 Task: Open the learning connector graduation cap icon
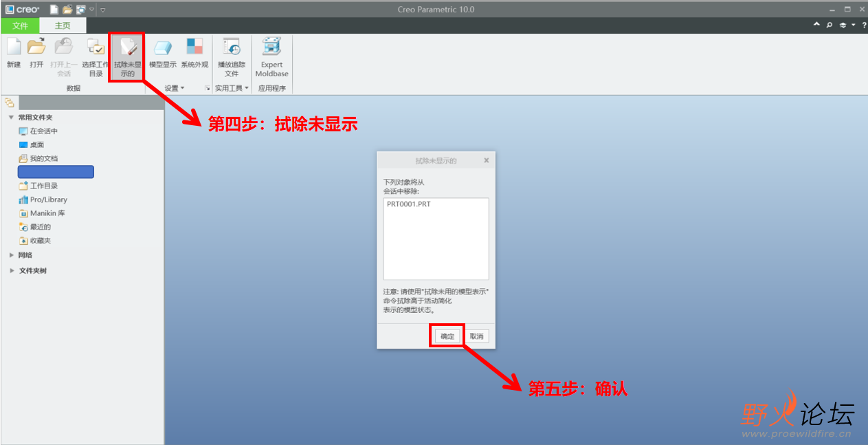point(843,25)
